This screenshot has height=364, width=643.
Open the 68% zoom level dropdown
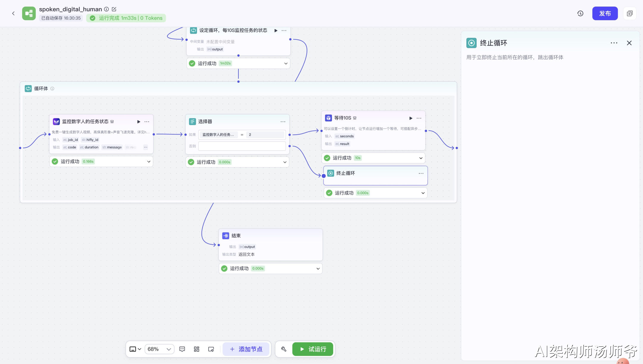[x=159, y=349]
